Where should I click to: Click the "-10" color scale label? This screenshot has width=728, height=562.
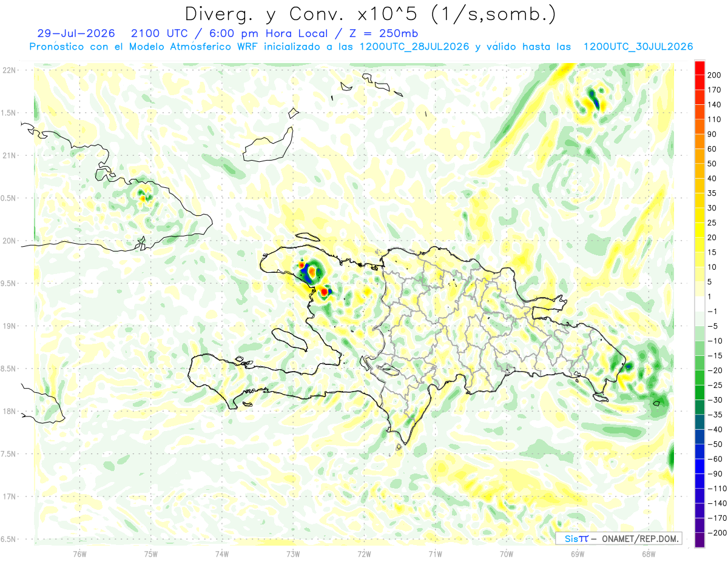714,341
